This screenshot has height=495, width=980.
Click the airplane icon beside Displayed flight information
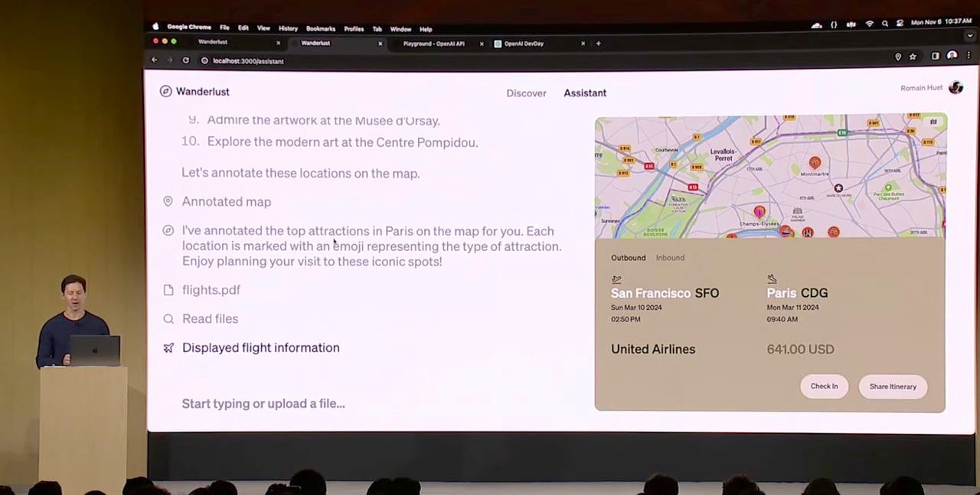(x=168, y=347)
